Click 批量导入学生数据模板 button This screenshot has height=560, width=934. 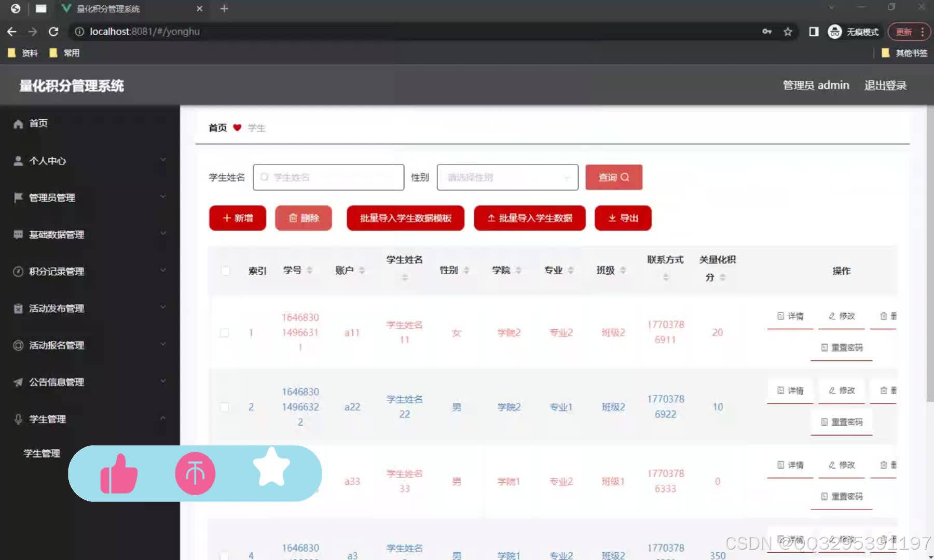pyautogui.click(x=406, y=218)
